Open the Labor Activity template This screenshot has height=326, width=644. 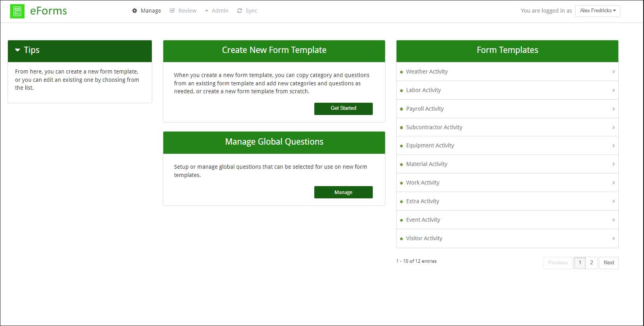point(507,90)
